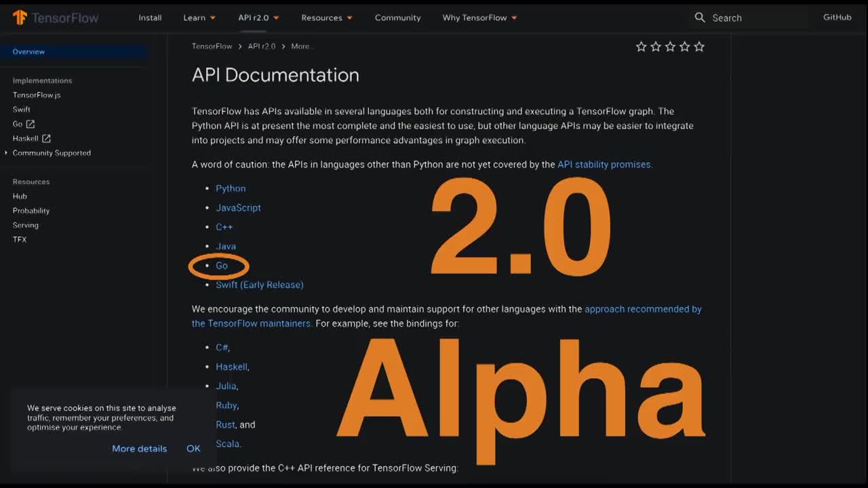The width and height of the screenshot is (868, 488).
Task: Open Swift in the sidebar Implementations list
Action: [x=21, y=109]
